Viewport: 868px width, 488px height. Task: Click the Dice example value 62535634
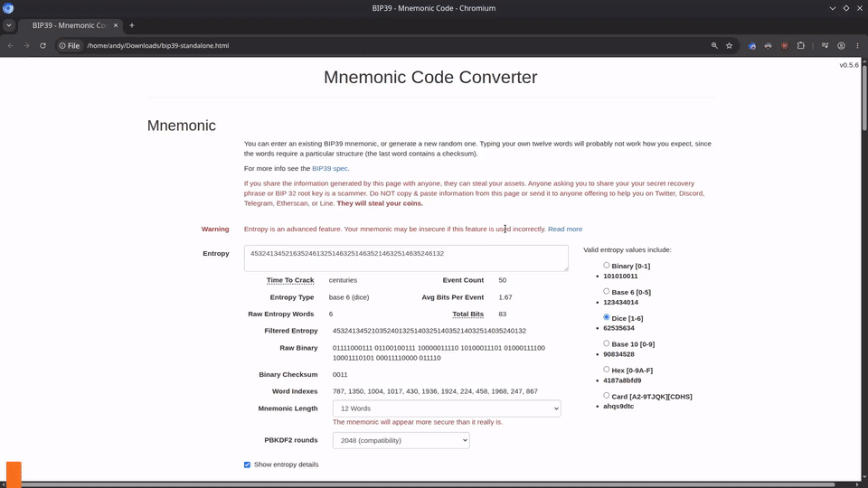coord(618,328)
